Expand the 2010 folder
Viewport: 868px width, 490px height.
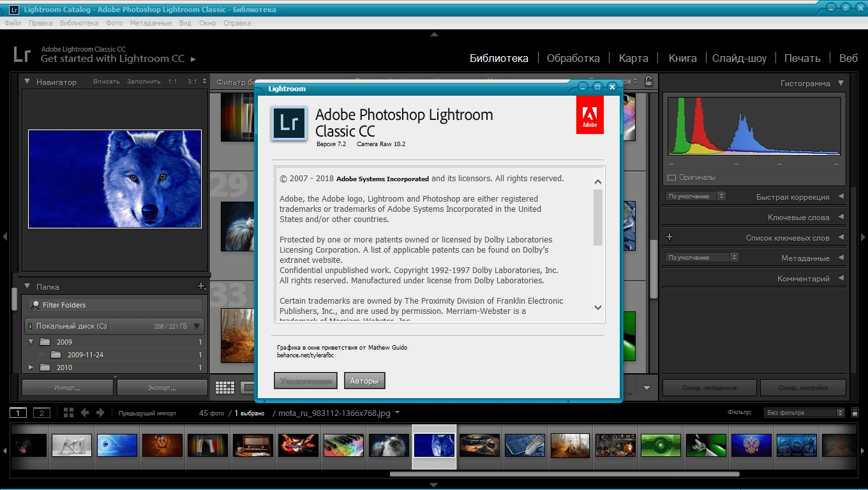point(31,367)
